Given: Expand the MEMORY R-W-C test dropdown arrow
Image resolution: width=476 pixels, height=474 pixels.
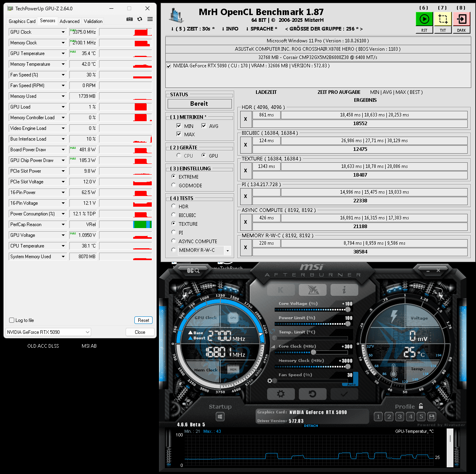Looking at the screenshot, I should (227, 250).
